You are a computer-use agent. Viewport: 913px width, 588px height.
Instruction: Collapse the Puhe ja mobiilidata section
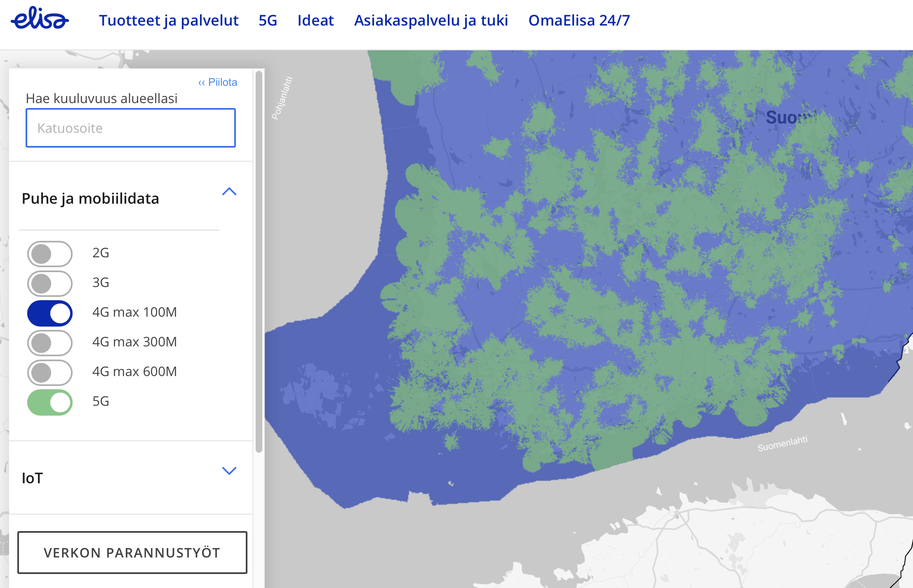(230, 192)
